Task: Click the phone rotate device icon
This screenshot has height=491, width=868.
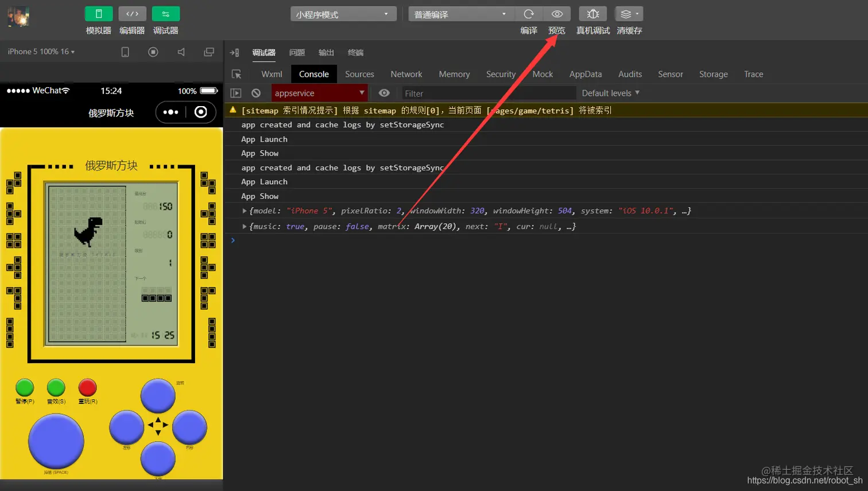Action: click(x=125, y=52)
